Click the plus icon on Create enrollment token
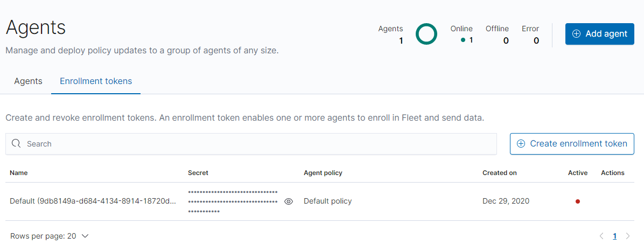 tap(521, 144)
